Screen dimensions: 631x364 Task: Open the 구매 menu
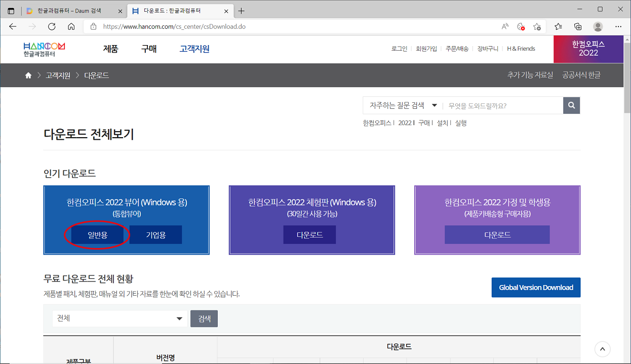pos(149,49)
